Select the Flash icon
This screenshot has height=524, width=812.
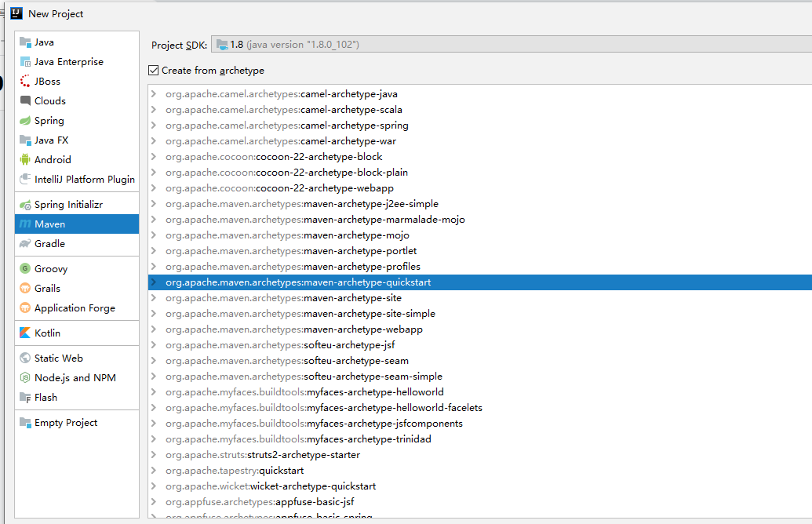pos(25,397)
